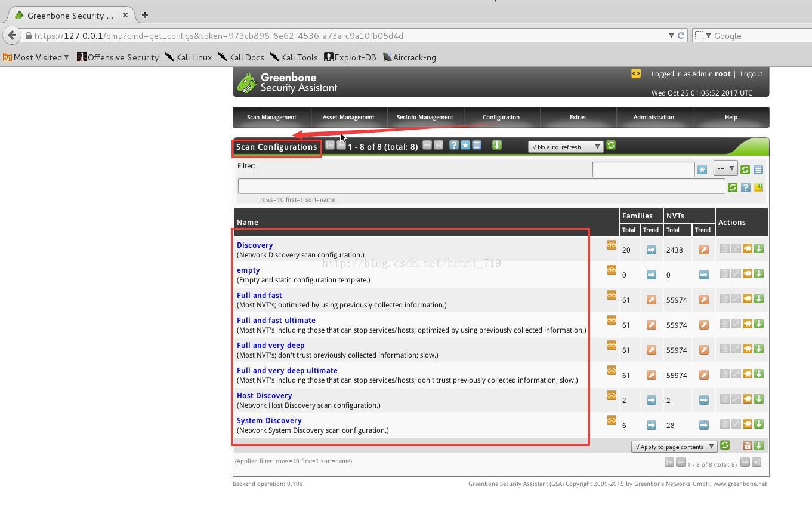The width and height of the screenshot is (812, 514).
Task: Click the Logout link
Action: pos(751,74)
